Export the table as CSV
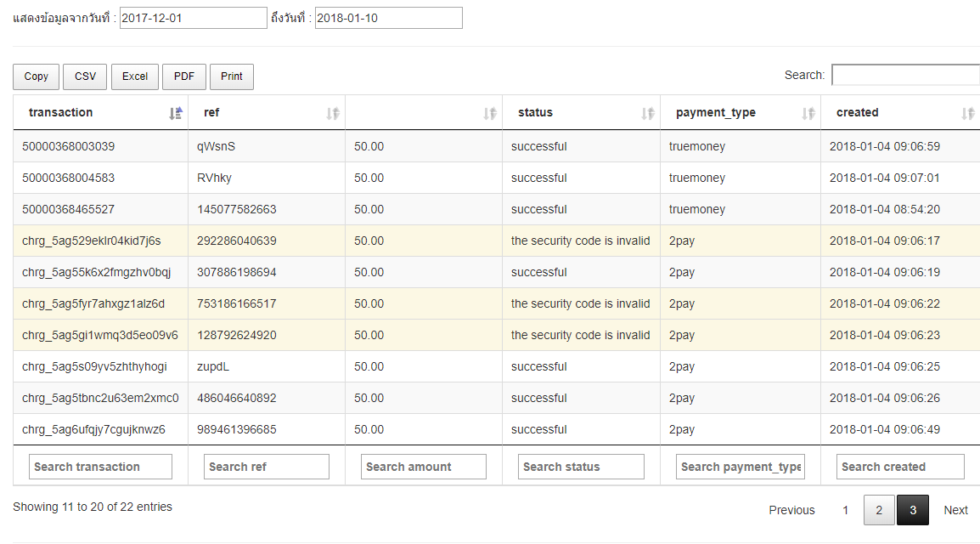This screenshot has width=980, height=544. (x=85, y=76)
